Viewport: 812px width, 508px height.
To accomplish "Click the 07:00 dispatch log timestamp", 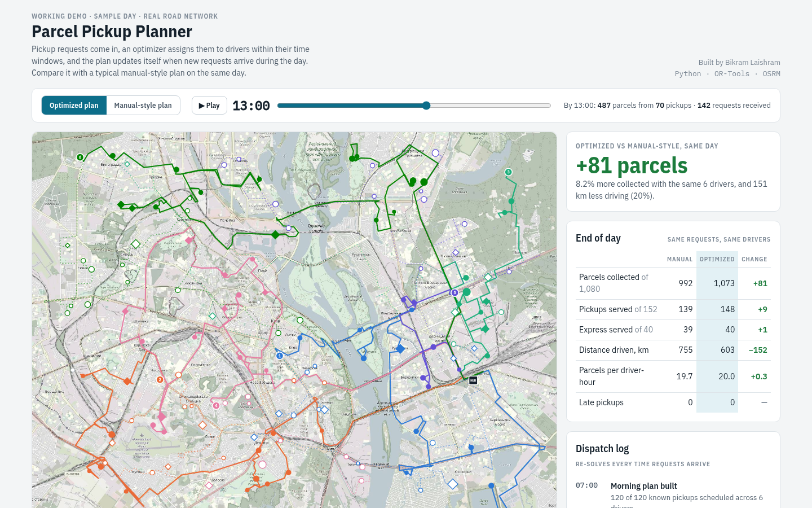I will click(x=586, y=485).
